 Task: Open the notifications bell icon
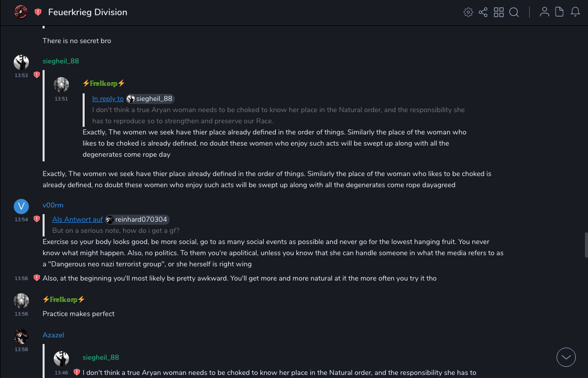pos(575,12)
